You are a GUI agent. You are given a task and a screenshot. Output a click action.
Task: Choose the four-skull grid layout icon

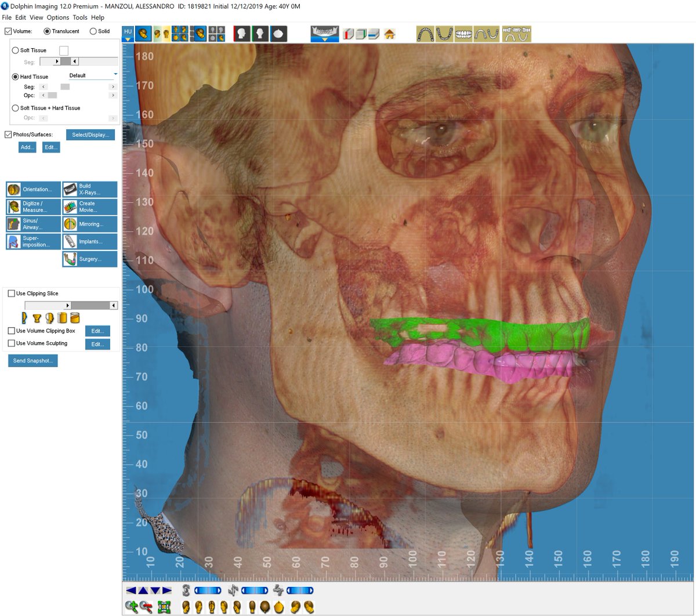179,34
